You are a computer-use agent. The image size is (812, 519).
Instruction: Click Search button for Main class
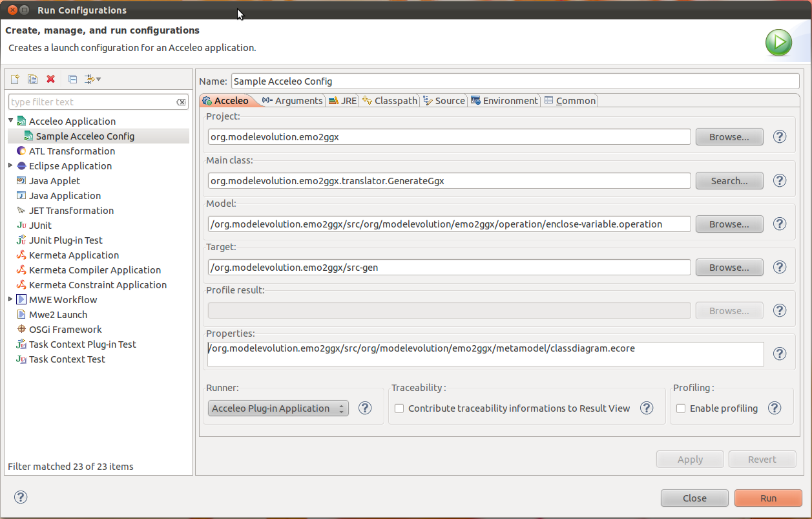tap(729, 181)
